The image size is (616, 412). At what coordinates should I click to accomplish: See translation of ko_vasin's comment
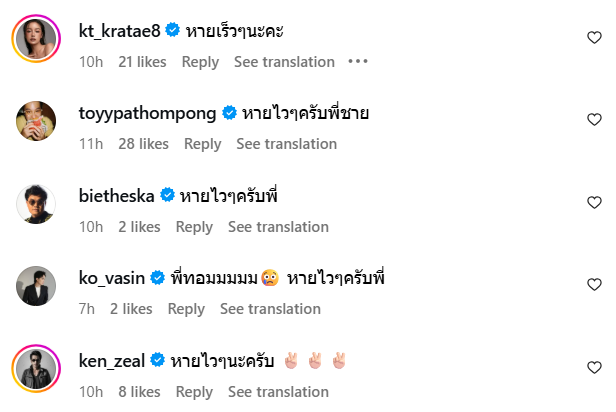click(270, 309)
